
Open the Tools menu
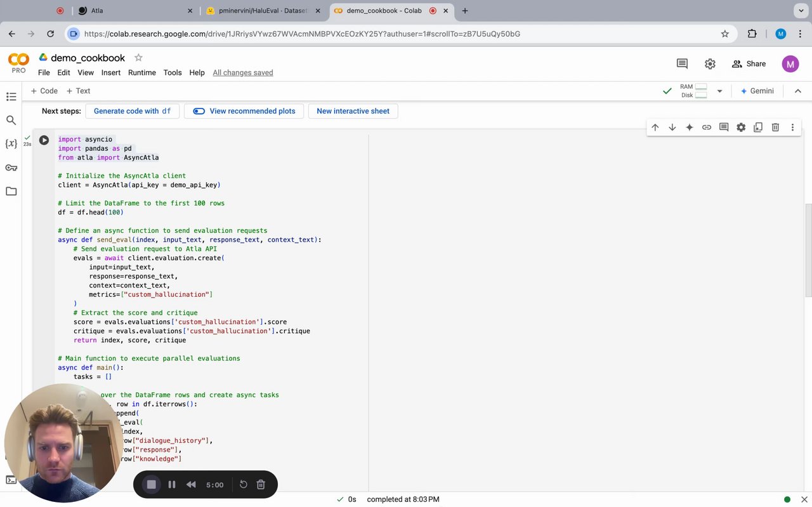[173, 73]
